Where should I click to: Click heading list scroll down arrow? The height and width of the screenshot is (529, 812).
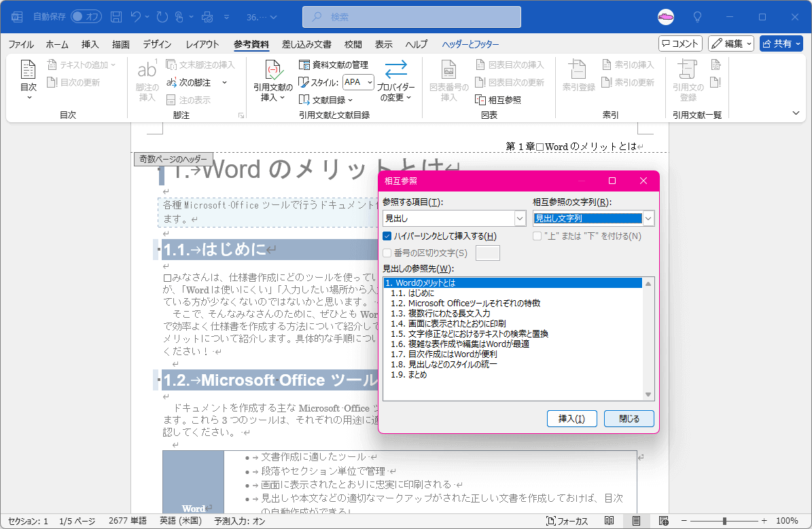648,395
